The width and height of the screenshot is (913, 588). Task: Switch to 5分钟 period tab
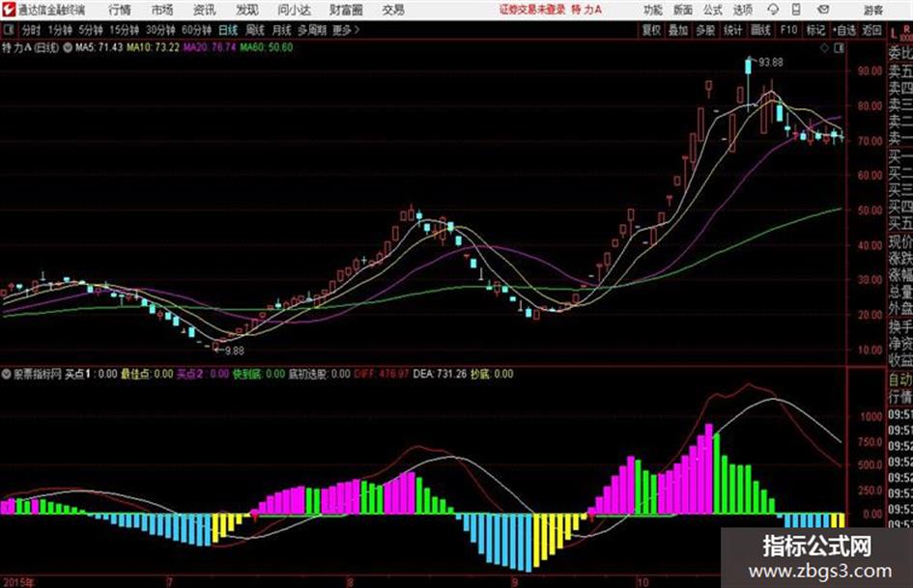[91, 30]
